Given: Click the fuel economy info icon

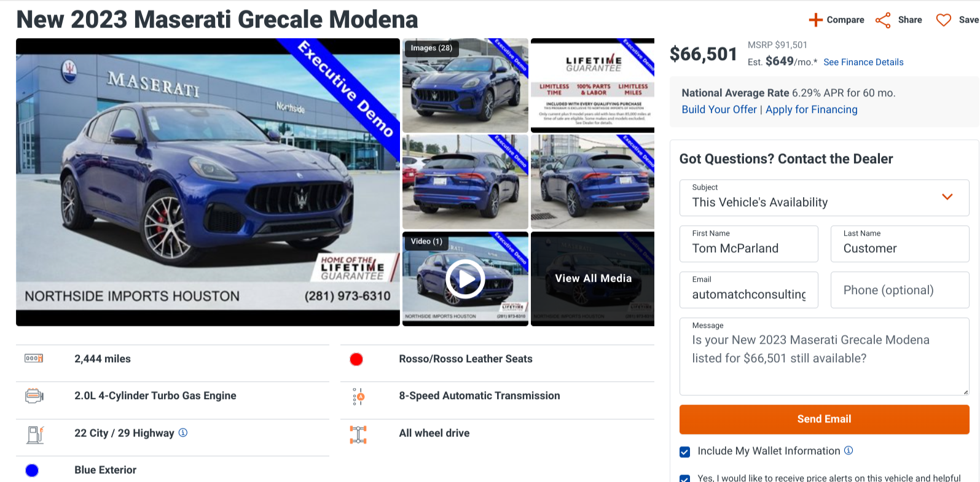Looking at the screenshot, I should [183, 433].
